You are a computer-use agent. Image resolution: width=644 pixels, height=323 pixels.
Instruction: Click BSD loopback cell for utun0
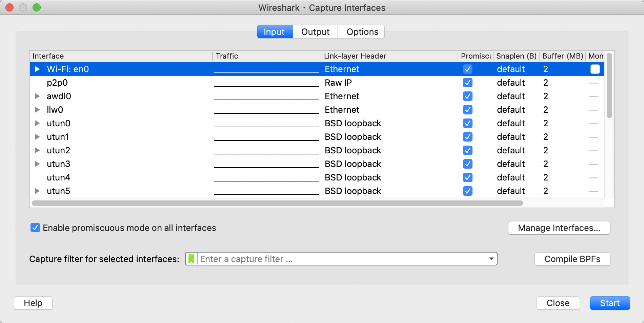pyautogui.click(x=353, y=123)
